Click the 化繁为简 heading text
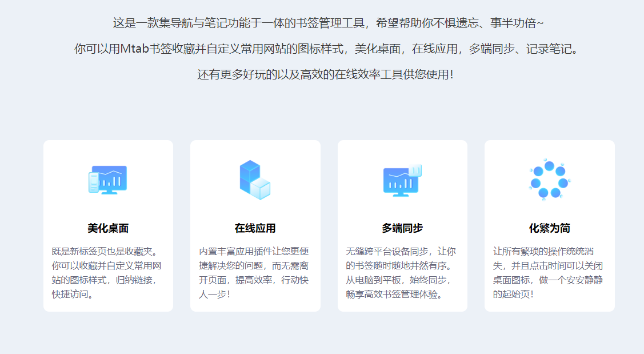This screenshot has width=644, height=354. click(551, 228)
